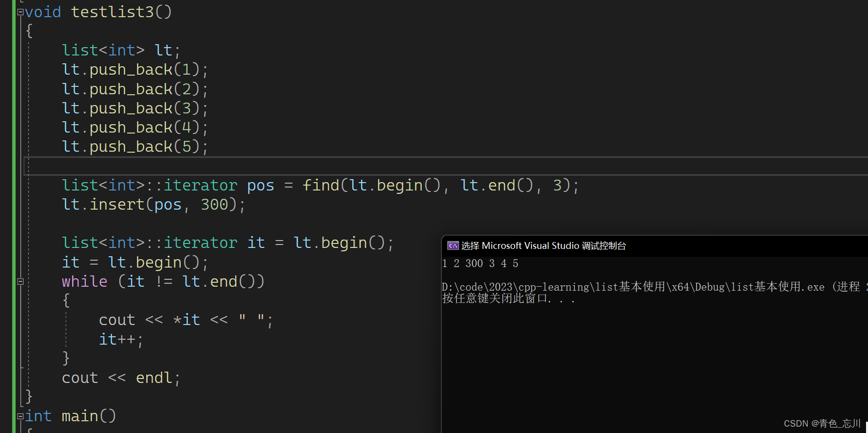Click the 'lt.insert(pos, 300);' line
This screenshot has width=868, height=433.
(153, 204)
